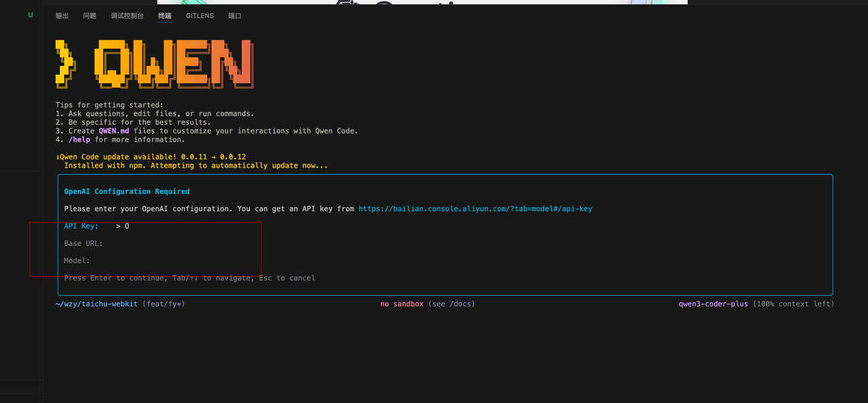Click the OpenAI Configuration Required heading

pyautogui.click(x=127, y=192)
